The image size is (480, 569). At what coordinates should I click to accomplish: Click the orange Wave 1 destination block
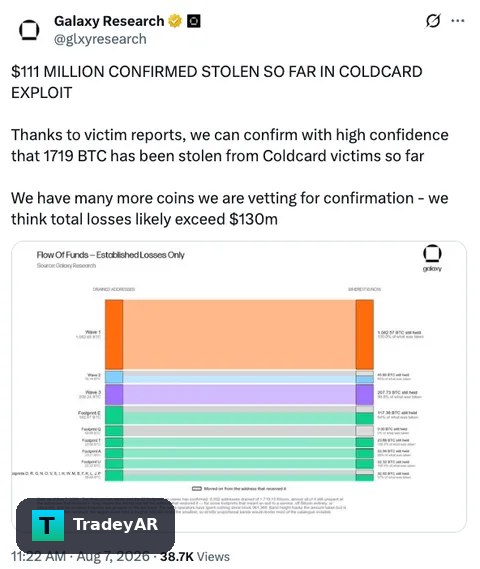pos(364,335)
